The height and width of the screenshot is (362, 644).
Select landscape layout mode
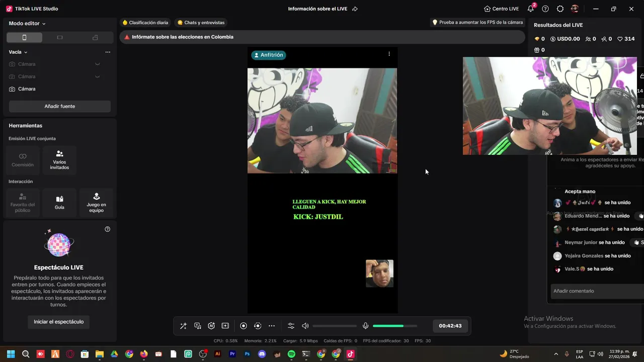click(x=60, y=38)
